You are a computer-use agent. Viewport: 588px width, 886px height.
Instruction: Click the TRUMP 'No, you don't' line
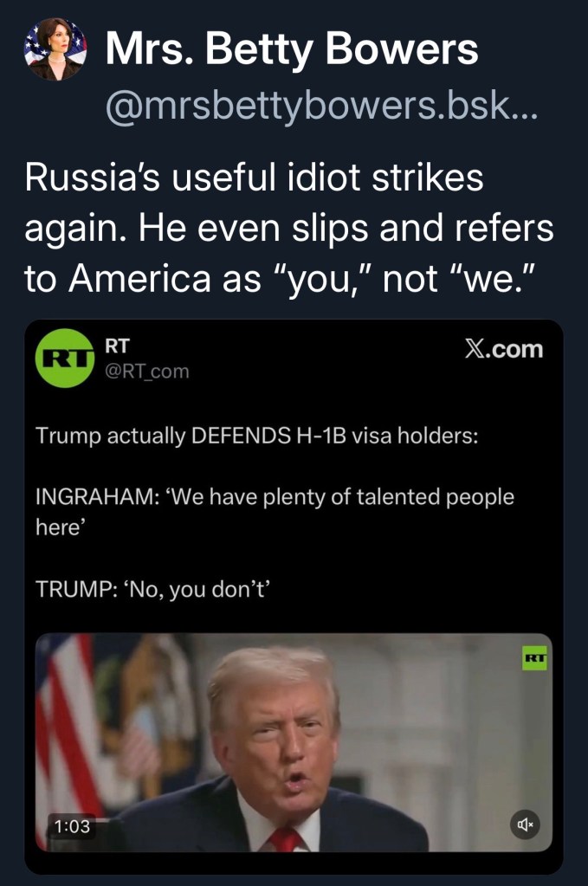(153, 589)
